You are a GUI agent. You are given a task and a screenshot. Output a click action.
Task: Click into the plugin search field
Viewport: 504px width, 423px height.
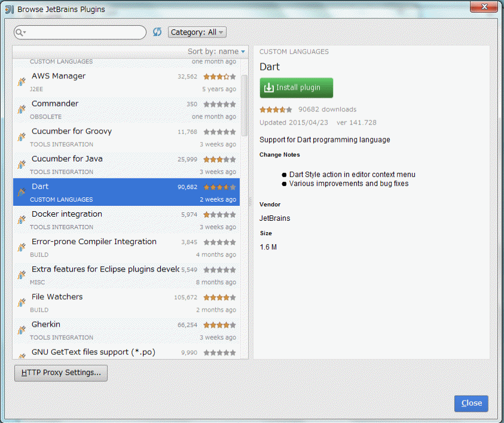click(x=84, y=32)
